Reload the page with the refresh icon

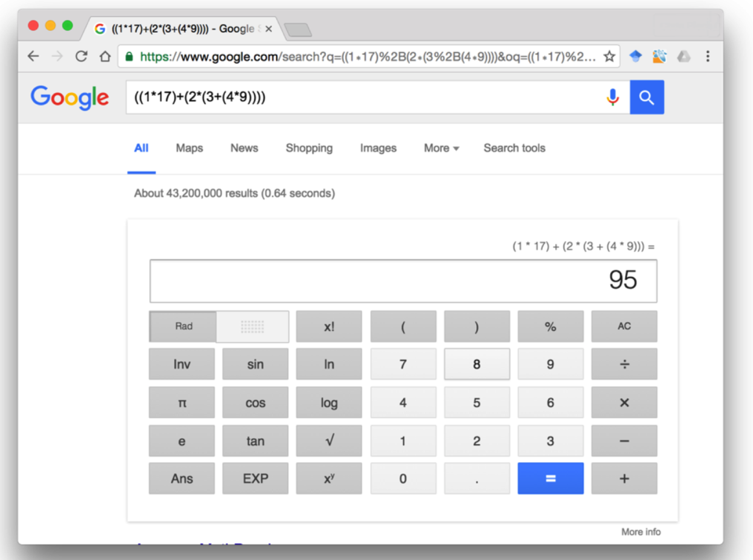[x=81, y=56]
